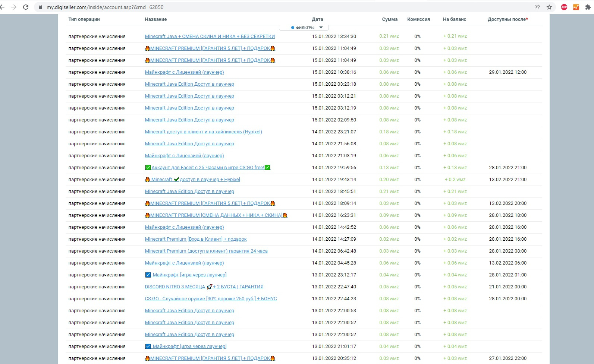Select the 0.02 WMZ amount in Сумма column
The height and width of the screenshot is (364, 594).
pos(389,239)
